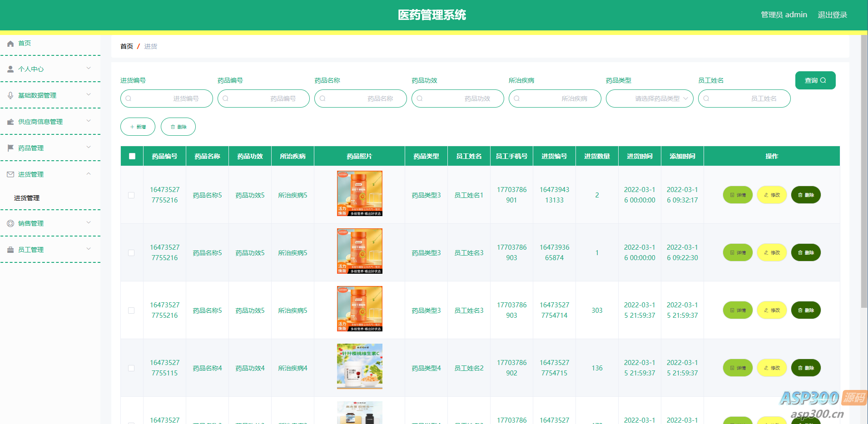This screenshot has height=424, width=868.
Task: Expand the 销售管理 menu chevron
Action: point(89,222)
